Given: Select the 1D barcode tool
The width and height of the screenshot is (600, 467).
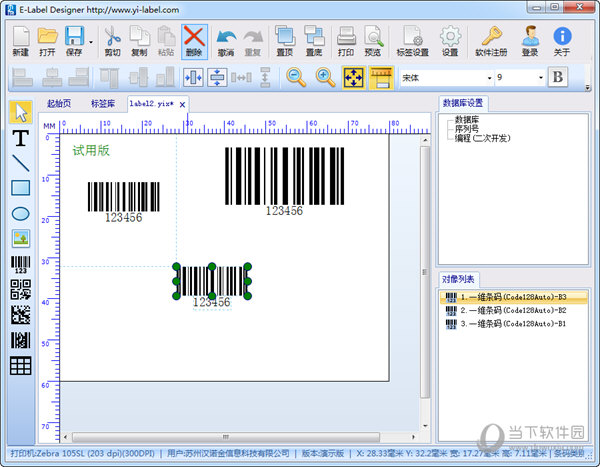Looking at the screenshot, I should pos(21,265).
